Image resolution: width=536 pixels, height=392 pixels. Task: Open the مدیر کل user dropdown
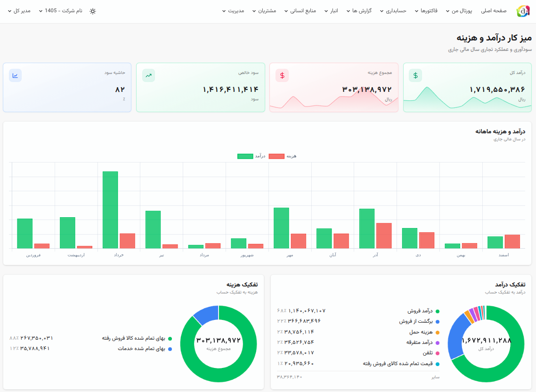pyautogui.click(x=19, y=11)
